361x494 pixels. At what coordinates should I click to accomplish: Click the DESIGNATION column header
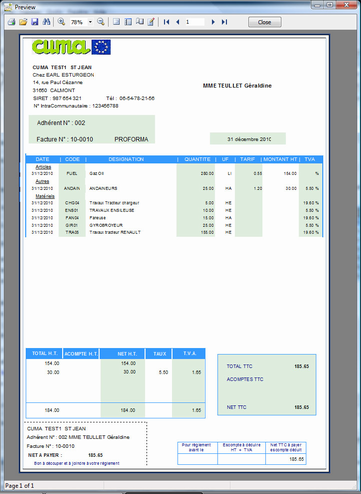pyautogui.click(x=126, y=159)
